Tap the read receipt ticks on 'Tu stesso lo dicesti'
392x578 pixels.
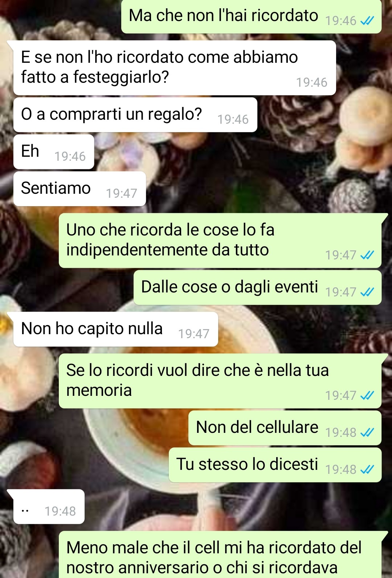point(367,470)
